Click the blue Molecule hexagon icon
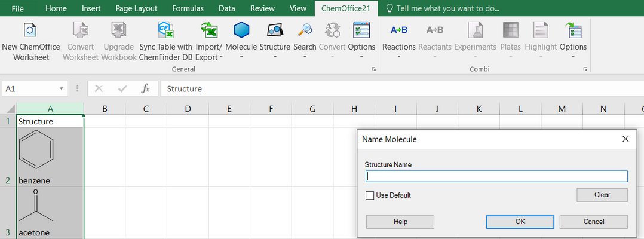The image size is (644, 239). 241,30
